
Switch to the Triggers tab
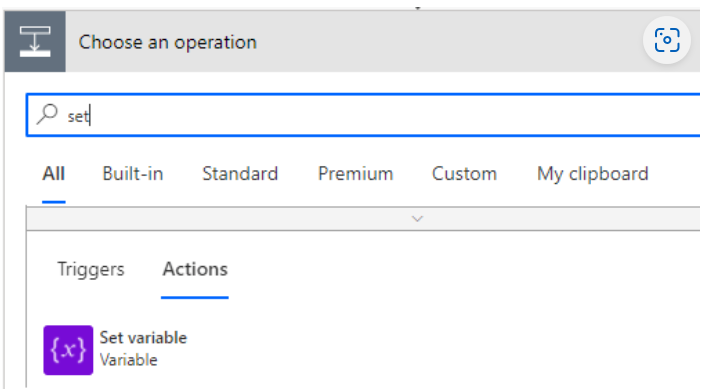pyautogui.click(x=91, y=269)
